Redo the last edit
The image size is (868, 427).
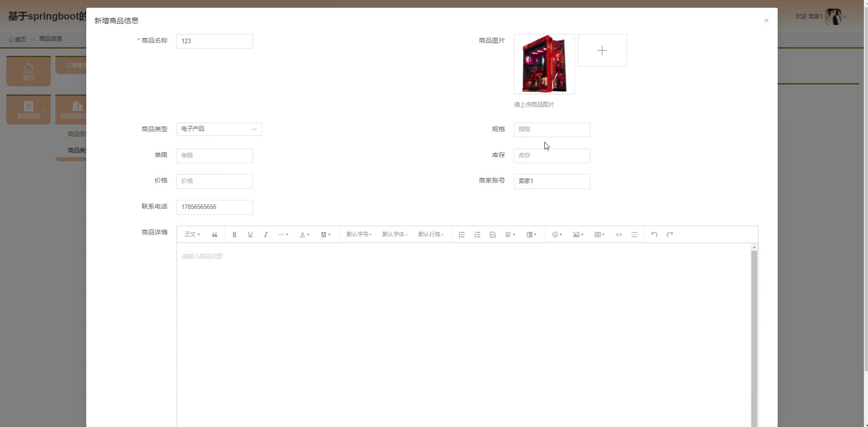click(670, 235)
